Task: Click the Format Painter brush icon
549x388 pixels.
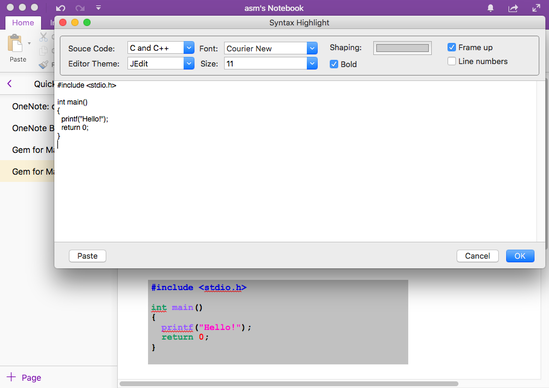Action: point(44,64)
